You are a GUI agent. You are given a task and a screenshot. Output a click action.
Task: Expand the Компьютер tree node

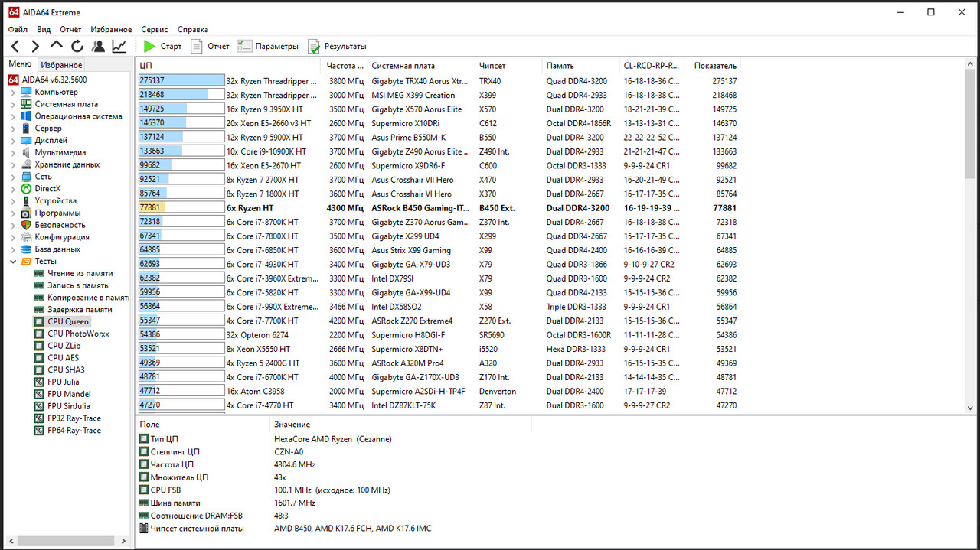tap(12, 93)
